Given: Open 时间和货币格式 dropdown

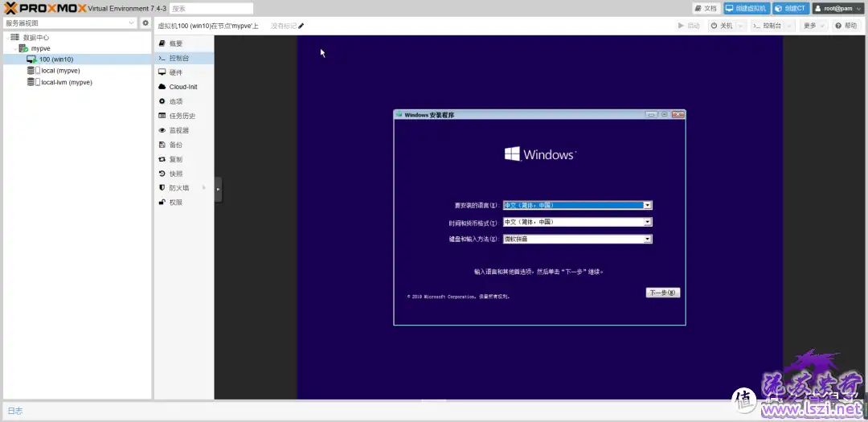Looking at the screenshot, I should click(577, 222).
